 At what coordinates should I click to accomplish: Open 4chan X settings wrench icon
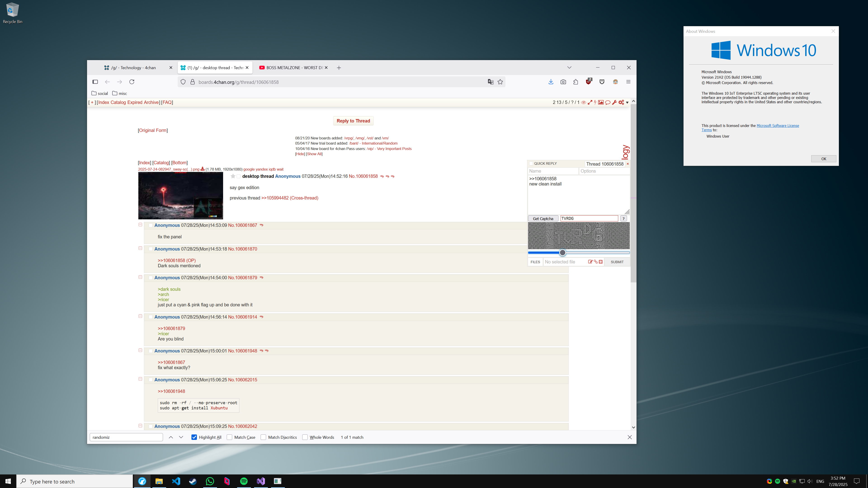tap(614, 102)
